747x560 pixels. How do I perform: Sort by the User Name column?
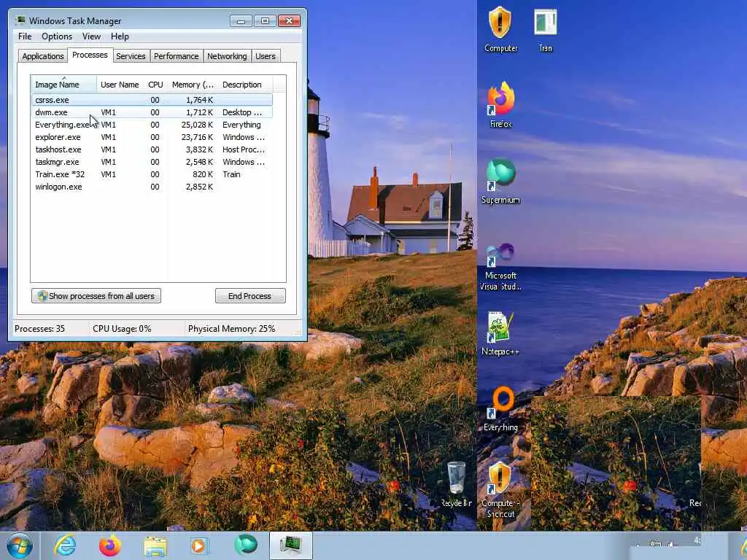(120, 85)
